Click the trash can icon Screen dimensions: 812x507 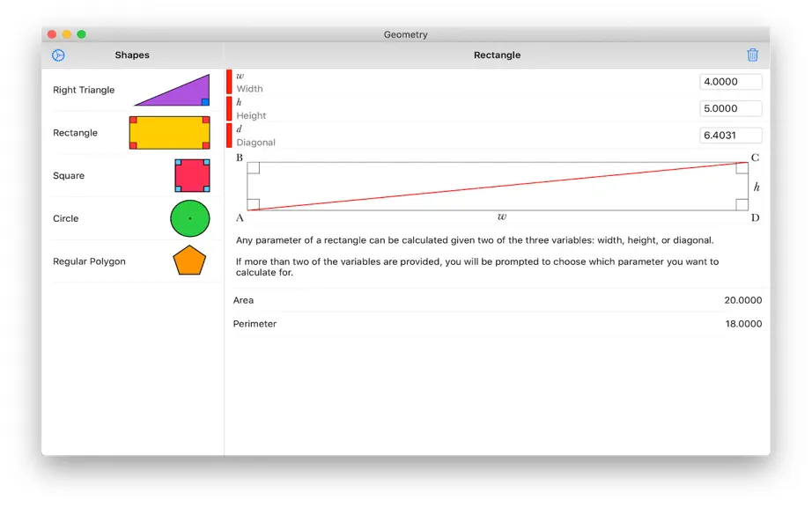click(752, 55)
